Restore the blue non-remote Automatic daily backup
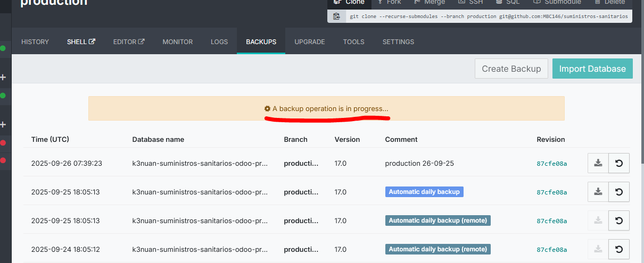The width and height of the screenshot is (644, 263). tap(619, 192)
